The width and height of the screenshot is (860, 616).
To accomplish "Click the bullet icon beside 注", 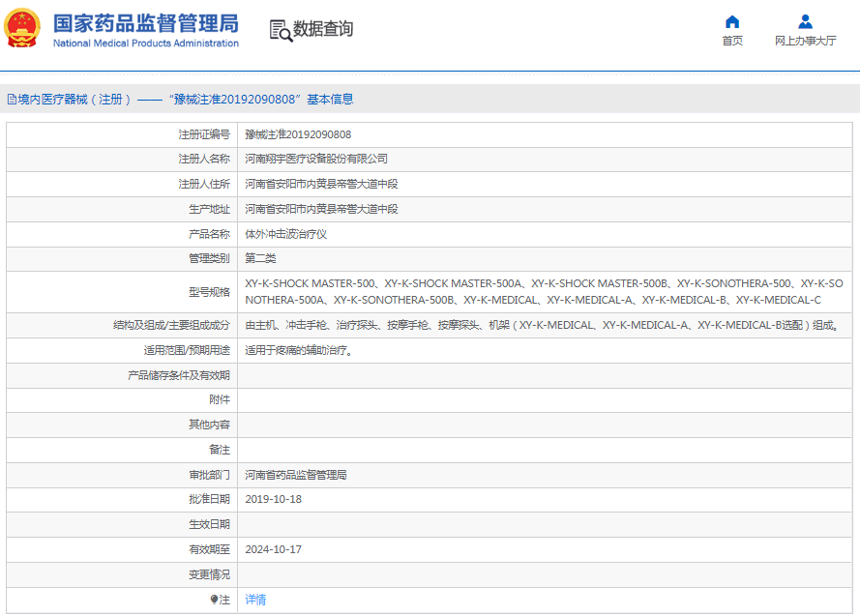I will [214, 600].
